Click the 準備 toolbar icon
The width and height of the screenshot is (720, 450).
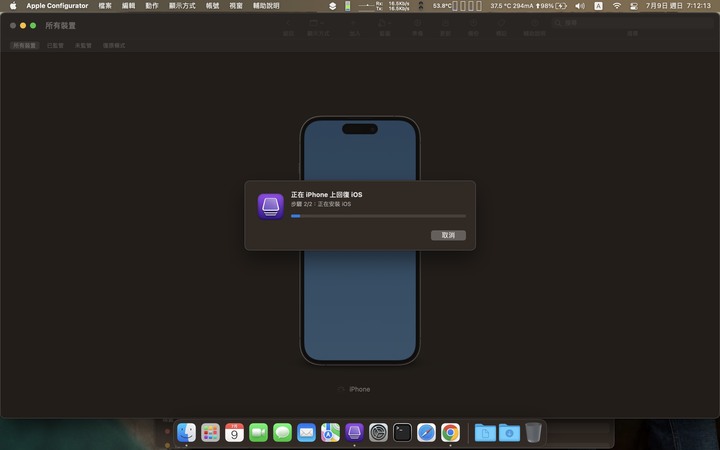pyautogui.click(x=417, y=23)
